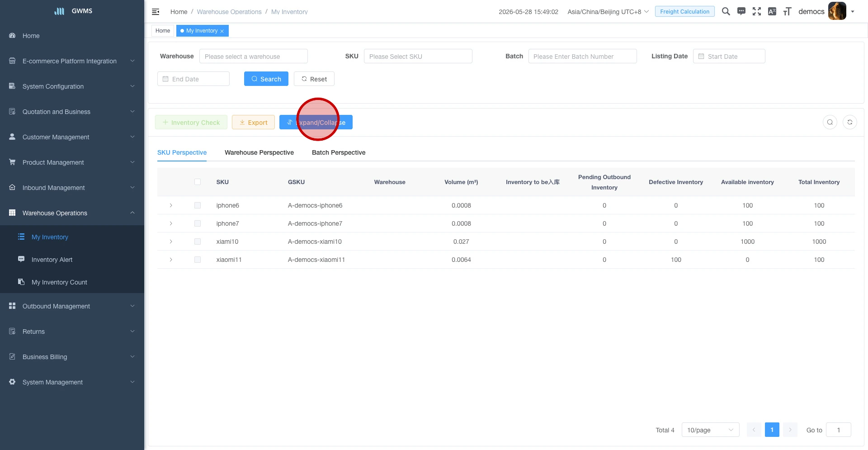This screenshot has width=868, height=450.
Task: Click the GWMS logo icon
Action: (59, 11)
